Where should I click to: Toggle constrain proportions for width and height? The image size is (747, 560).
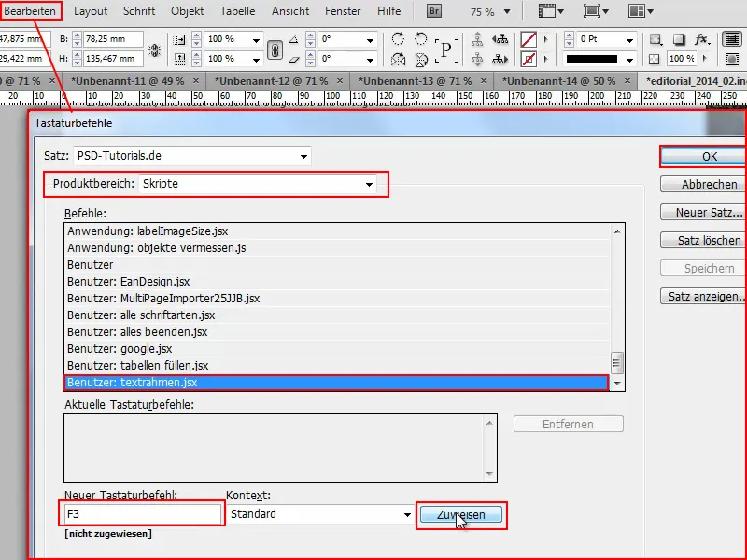[154, 49]
